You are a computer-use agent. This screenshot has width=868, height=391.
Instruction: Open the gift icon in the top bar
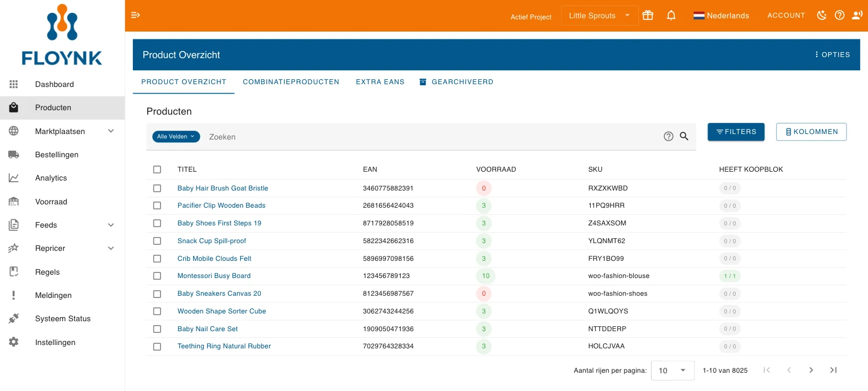pyautogui.click(x=648, y=16)
